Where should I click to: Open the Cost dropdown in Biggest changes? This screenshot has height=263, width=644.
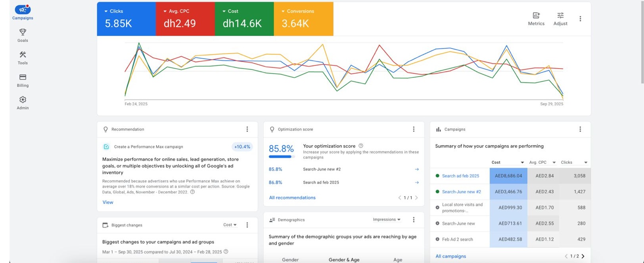pyautogui.click(x=230, y=225)
